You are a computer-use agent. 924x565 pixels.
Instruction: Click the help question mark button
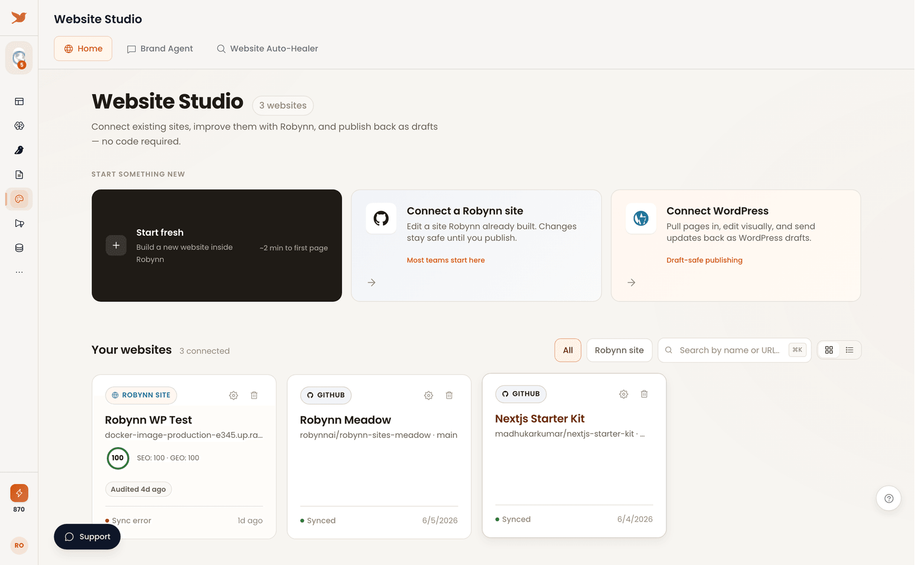889,499
